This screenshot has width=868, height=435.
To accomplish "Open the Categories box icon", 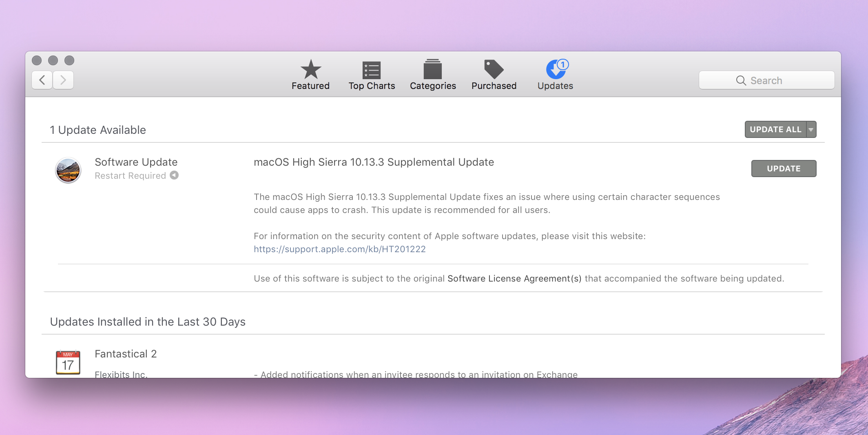I will click(x=433, y=69).
